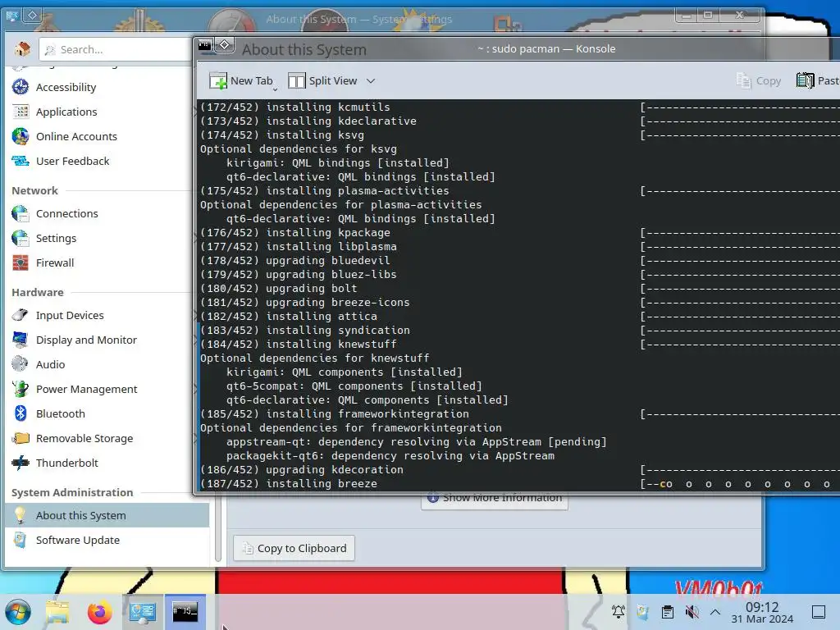Expand the Split View dropdown arrow
Image resolution: width=840 pixels, height=630 pixels.
pyautogui.click(x=371, y=81)
